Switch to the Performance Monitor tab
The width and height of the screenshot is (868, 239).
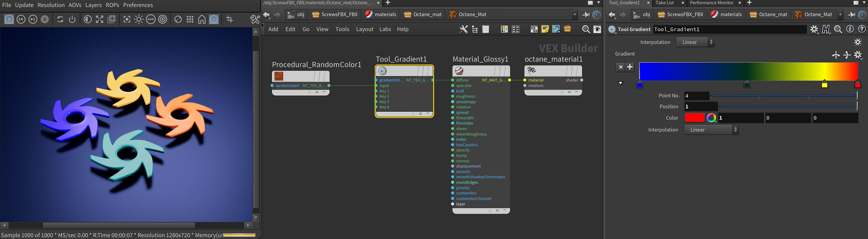click(711, 3)
